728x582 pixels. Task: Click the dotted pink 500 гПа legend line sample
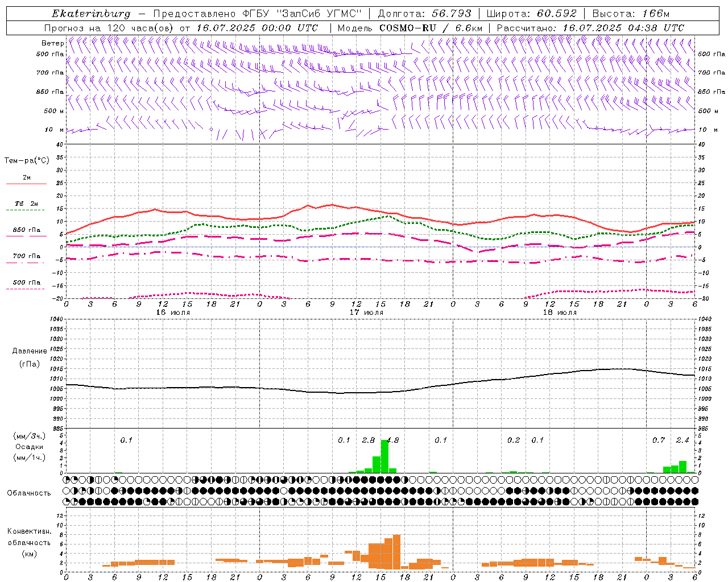[26, 289]
